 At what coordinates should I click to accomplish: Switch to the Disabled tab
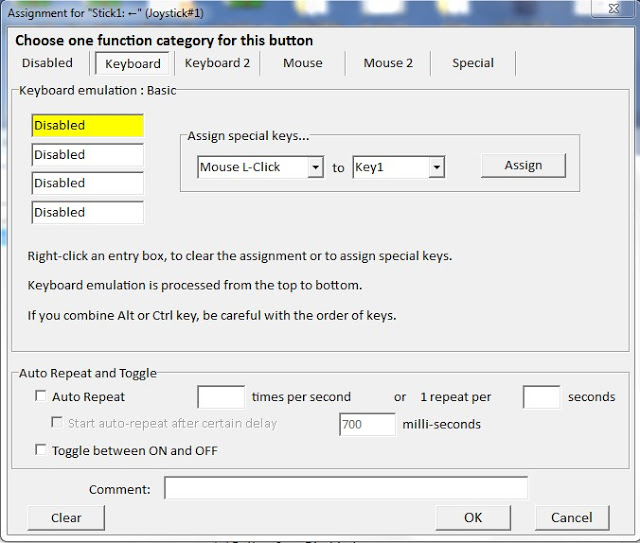coord(48,63)
